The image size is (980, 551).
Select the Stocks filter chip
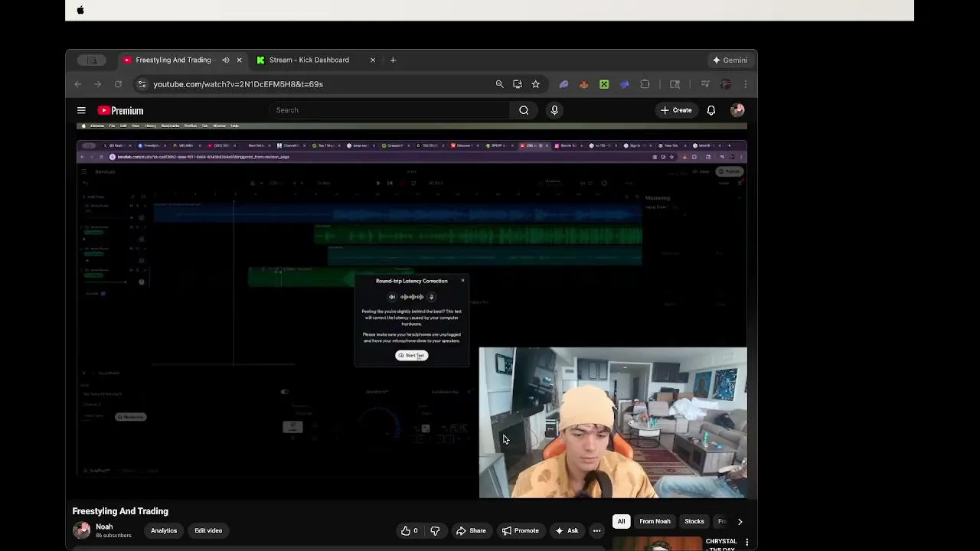pyautogui.click(x=694, y=521)
